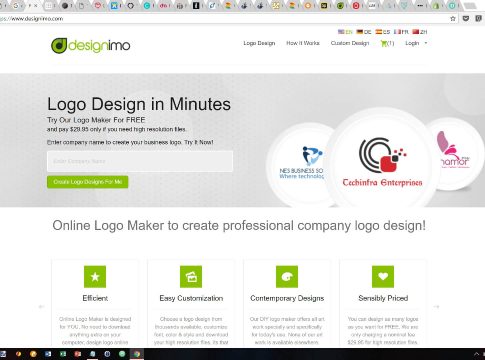Open the shopping cart icon
This screenshot has height=360, width=485.
tap(384, 43)
